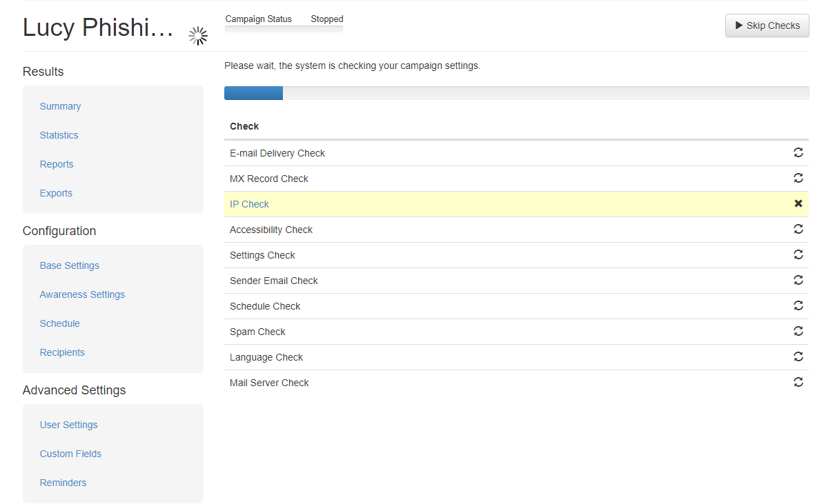The width and height of the screenshot is (835, 504).
Task: Open Awareness Settings
Action: click(x=82, y=294)
